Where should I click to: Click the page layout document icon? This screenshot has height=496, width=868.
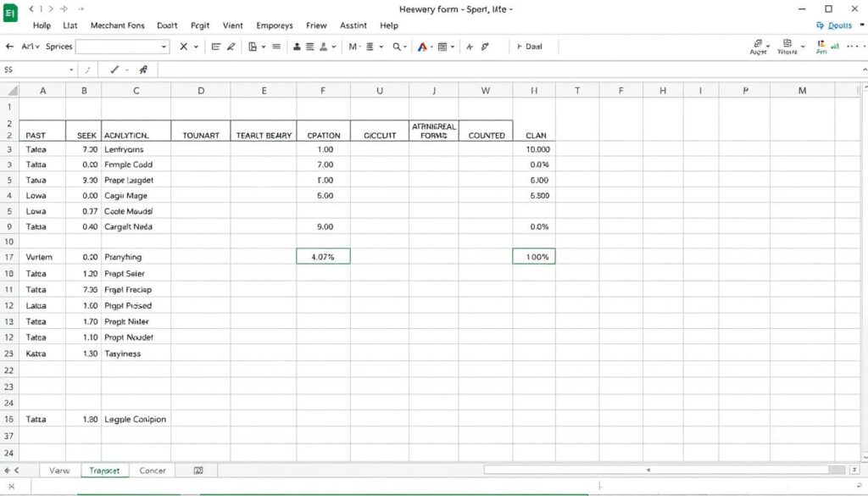pos(253,47)
